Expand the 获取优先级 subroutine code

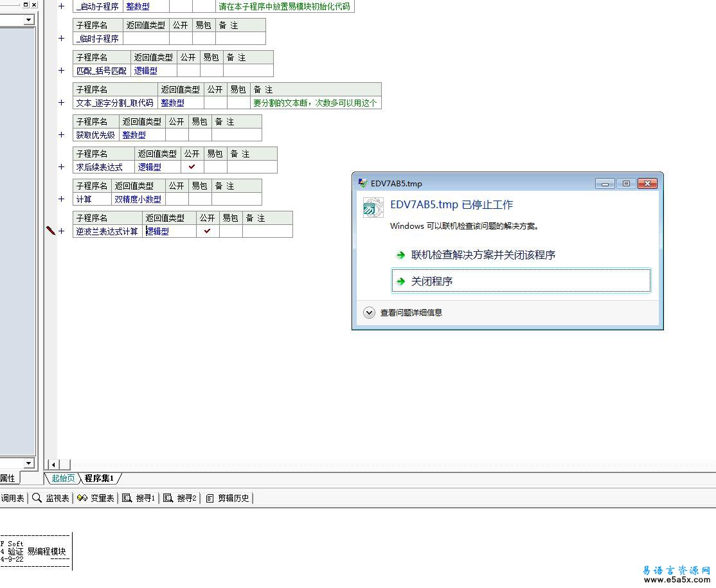pyautogui.click(x=62, y=135)
